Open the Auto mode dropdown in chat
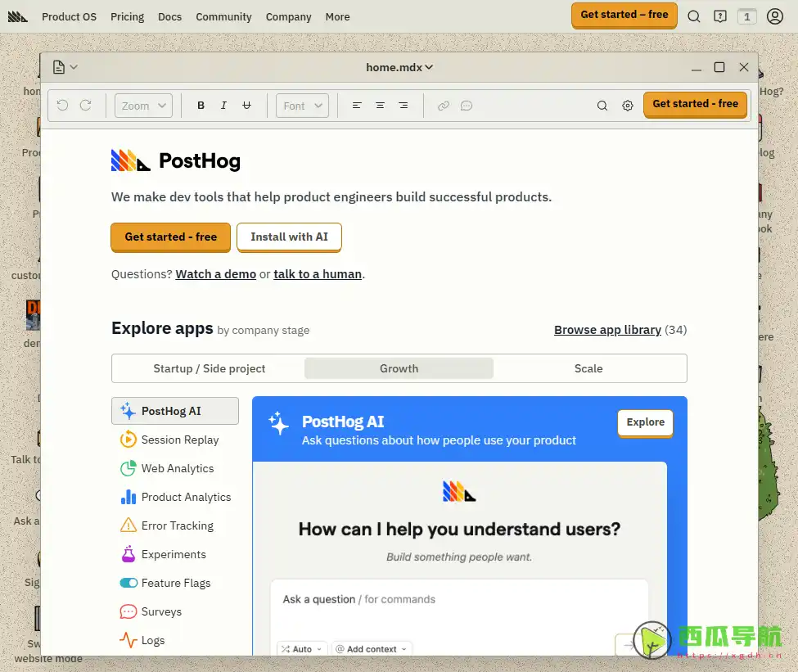Viewport: 798px width, 672px height. [302, 649]
